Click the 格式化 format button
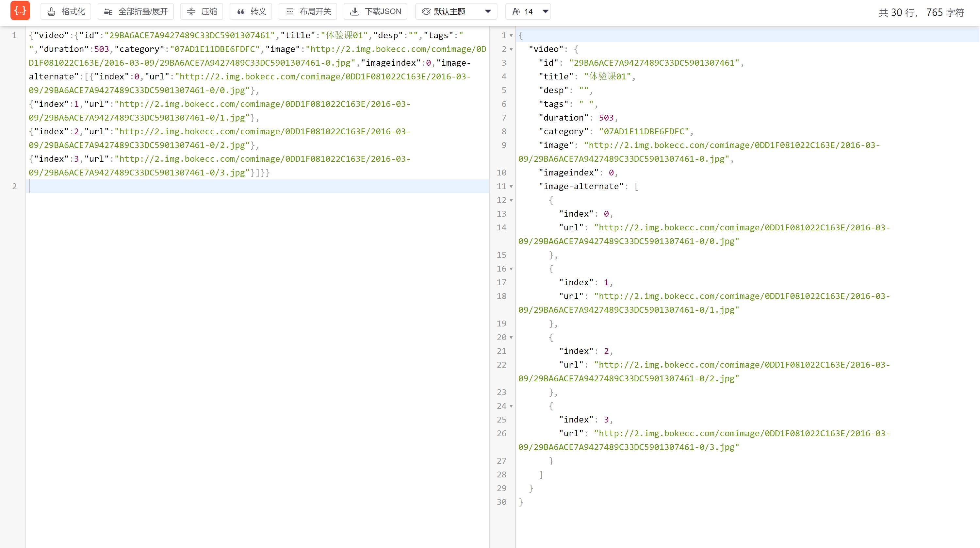Viewport: 980px width, 548px height. pos(66,11)
